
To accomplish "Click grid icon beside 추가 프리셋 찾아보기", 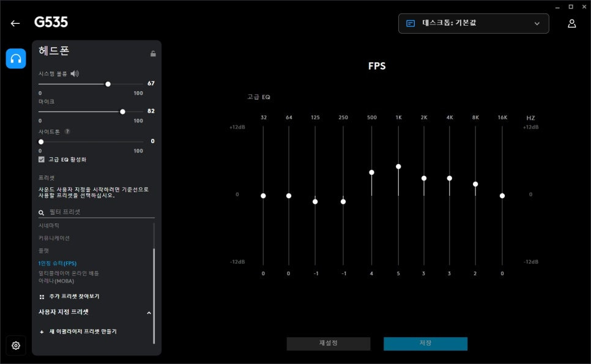I will click(x=42, y=297).
